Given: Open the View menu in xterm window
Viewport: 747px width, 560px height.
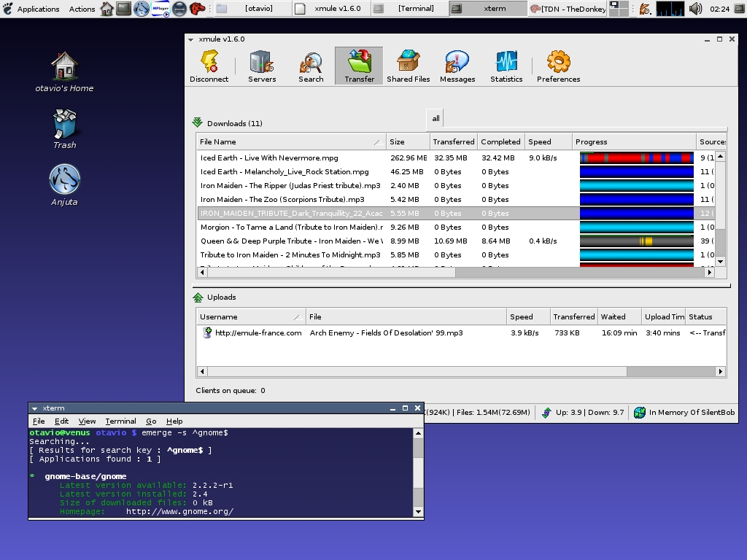Looking at the screenshot, I should 87,421.
